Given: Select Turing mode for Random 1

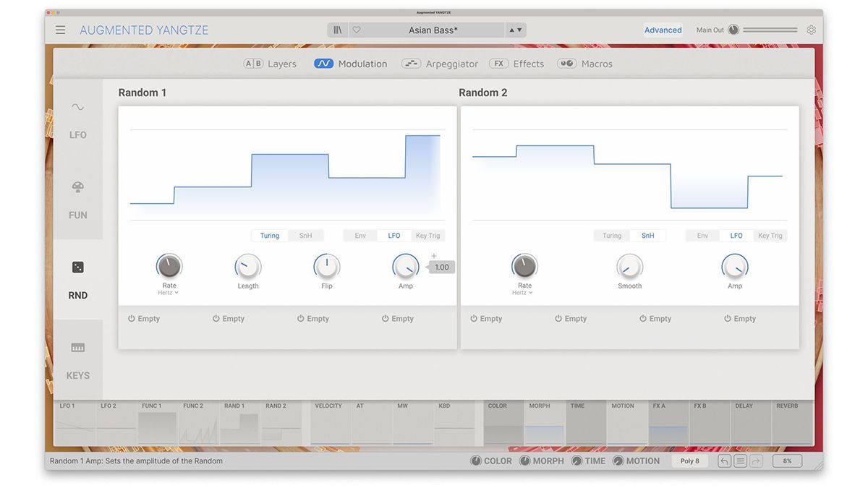Looking at the screenshot, I should point(270,236).
